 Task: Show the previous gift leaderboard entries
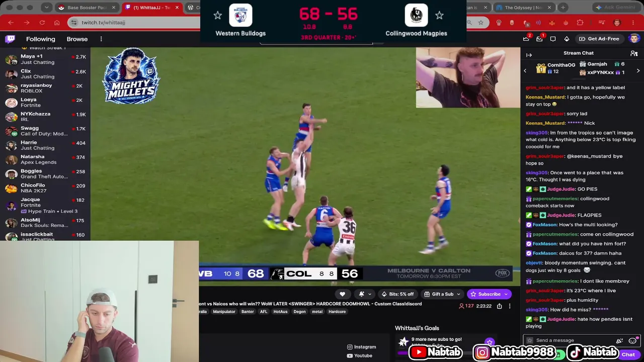coord(525,71)
